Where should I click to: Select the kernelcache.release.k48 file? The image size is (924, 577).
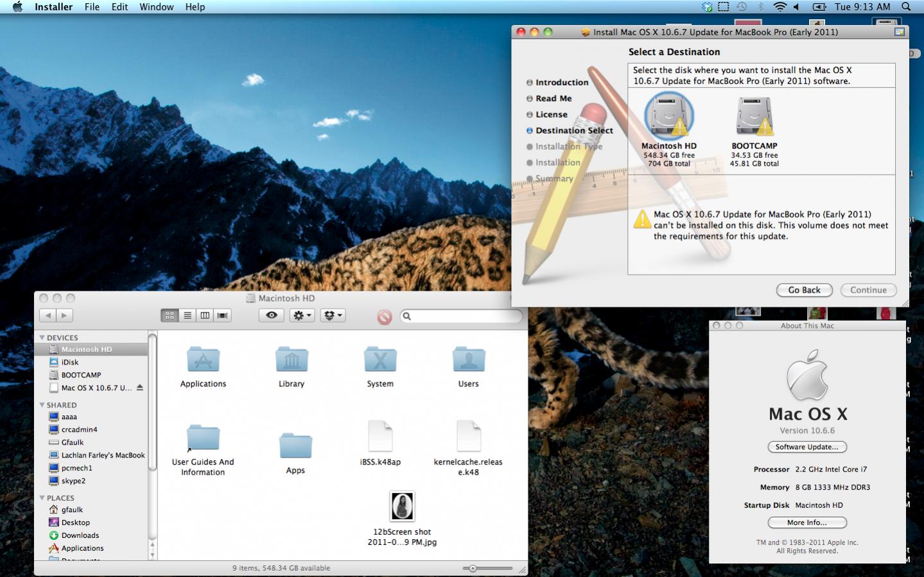(469, 436)
